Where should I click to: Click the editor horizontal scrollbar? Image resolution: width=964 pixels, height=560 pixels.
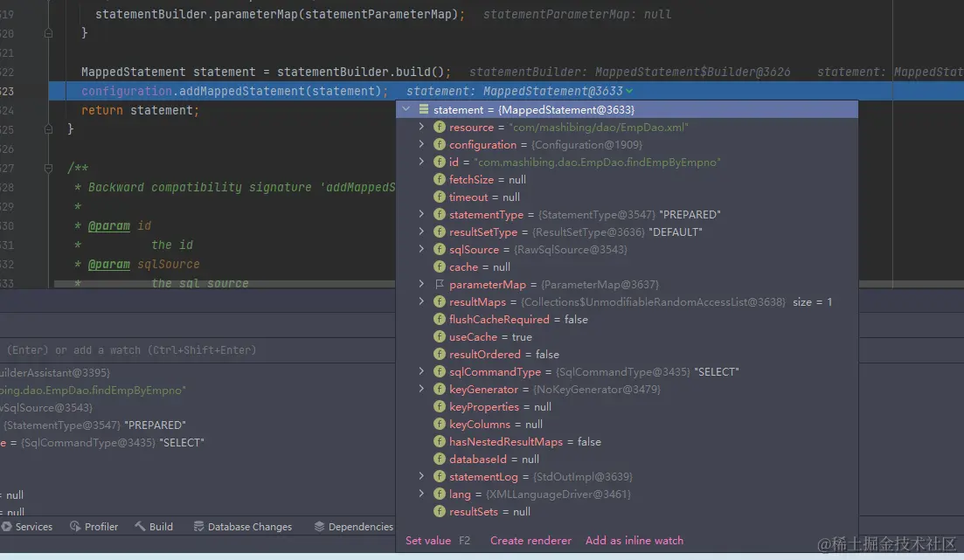click(x=225, y=284)
